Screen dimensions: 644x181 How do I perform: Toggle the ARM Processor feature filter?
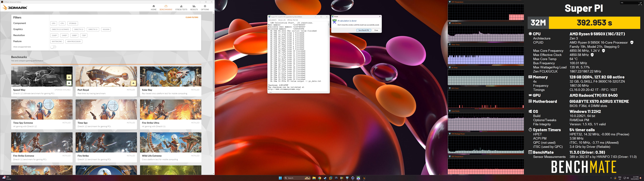[74, 41]
